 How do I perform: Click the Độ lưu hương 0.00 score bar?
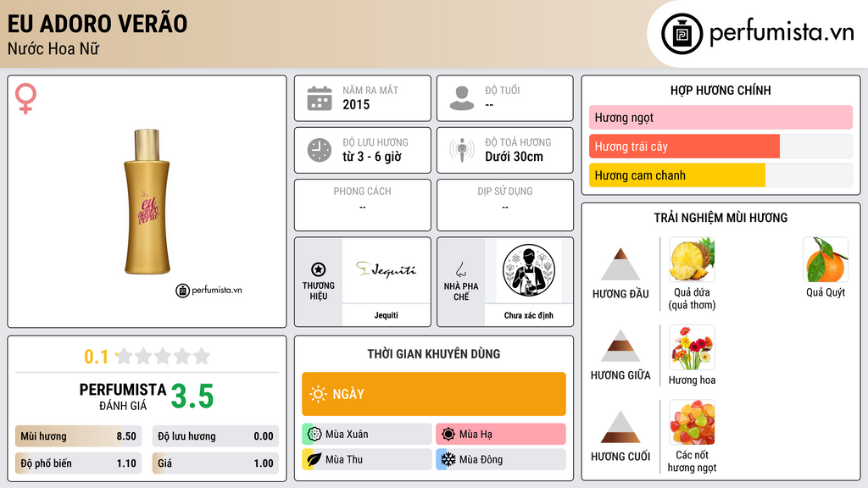coord(215,436)
